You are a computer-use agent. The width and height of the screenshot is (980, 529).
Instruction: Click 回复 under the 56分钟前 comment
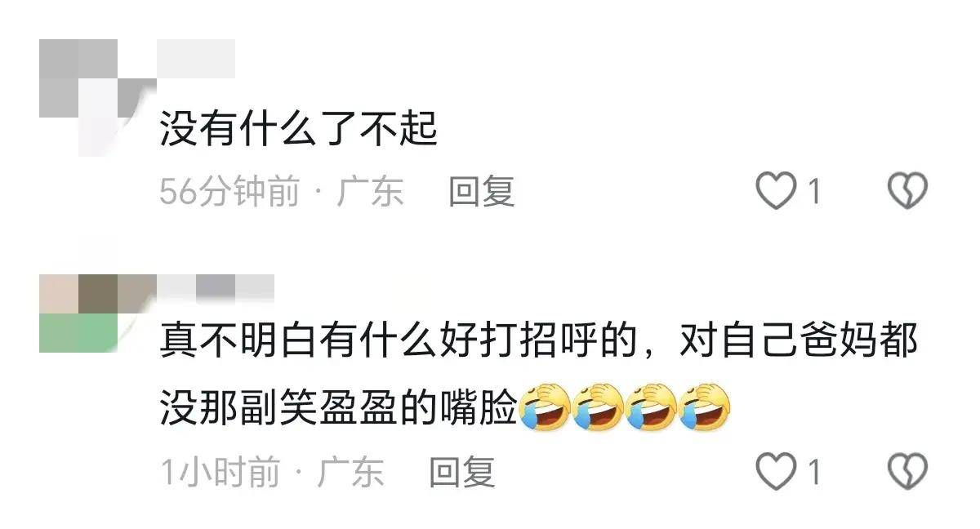click(x=481, y=192)
